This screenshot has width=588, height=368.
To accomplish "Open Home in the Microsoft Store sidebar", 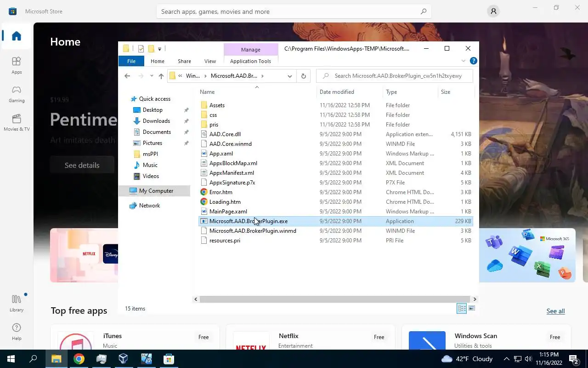I will (17, 36).
